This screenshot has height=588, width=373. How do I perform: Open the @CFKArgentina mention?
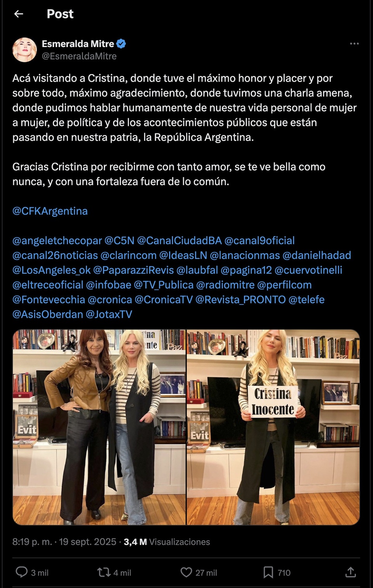[50, 211]
